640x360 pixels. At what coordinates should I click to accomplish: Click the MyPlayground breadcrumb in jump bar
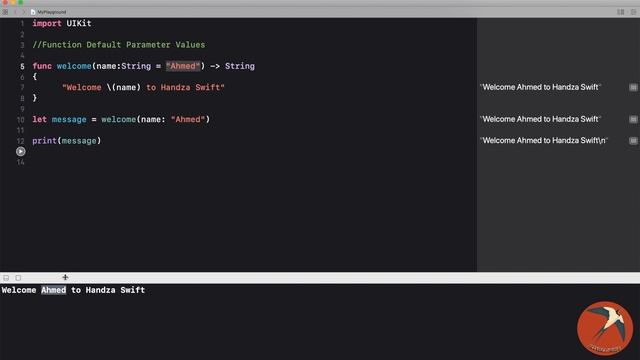[x=51, y=12]
